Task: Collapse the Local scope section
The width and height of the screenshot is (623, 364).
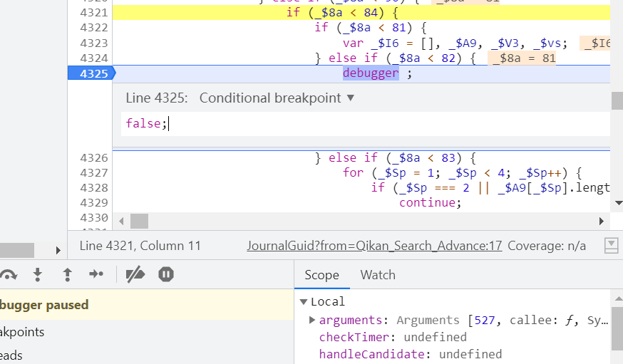Action: tap(304, 302)
